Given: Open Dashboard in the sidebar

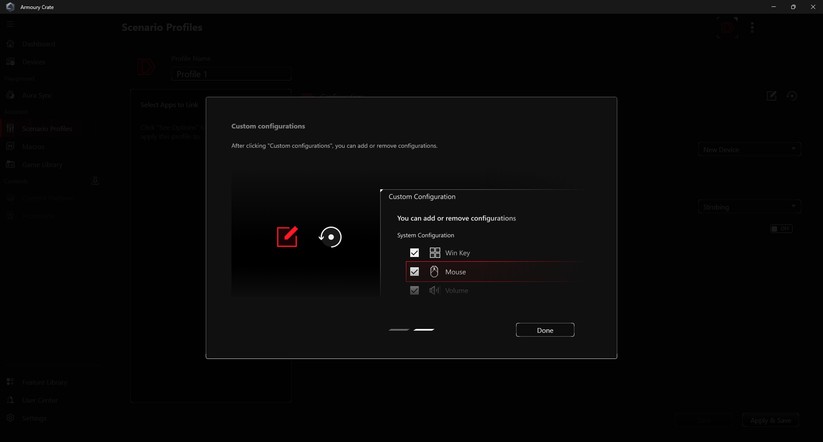Looking at the screenshot, I should tap(38, 44).
